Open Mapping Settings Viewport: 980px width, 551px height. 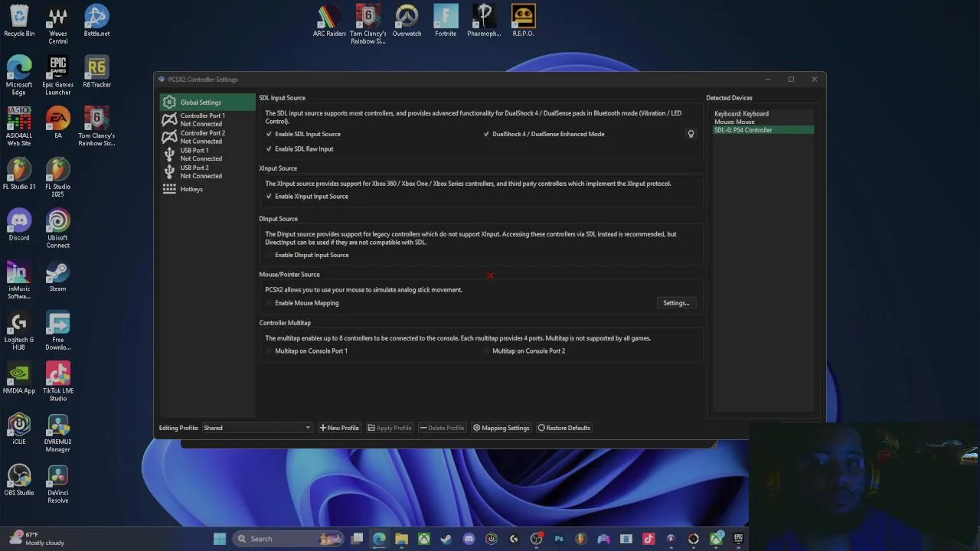point(501,428)
